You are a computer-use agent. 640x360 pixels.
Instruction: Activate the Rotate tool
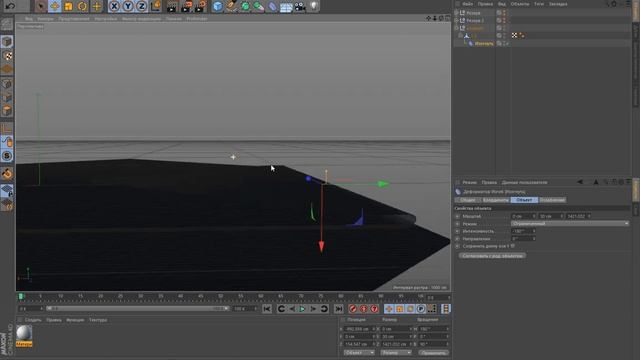[82, 6]
